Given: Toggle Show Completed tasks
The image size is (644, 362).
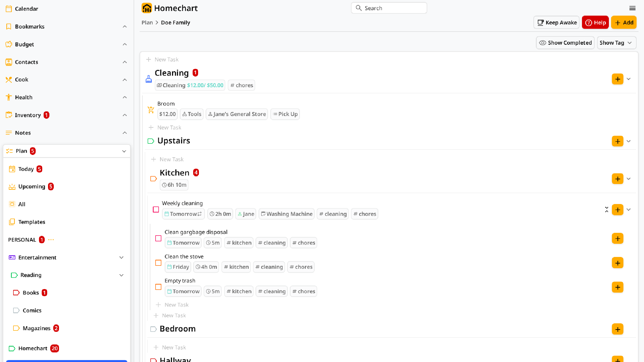Looking at the screenshot, I should tap(565, 43).
